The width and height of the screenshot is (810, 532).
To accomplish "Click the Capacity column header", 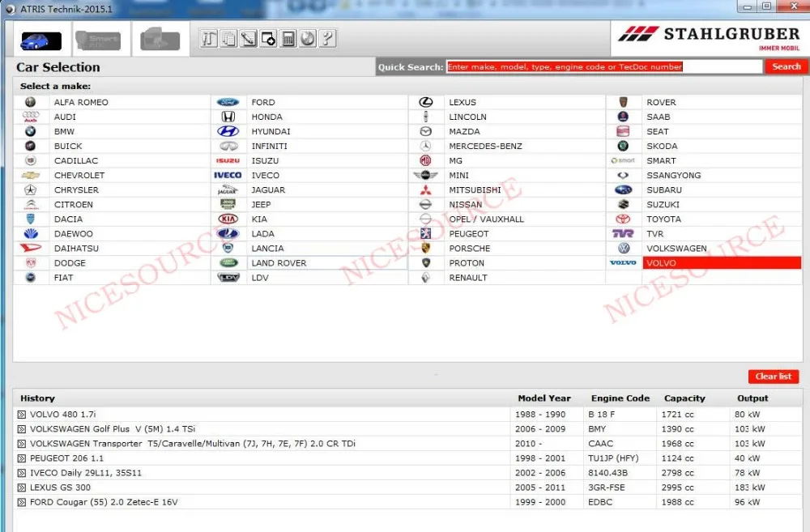I will tap(684, 398).
